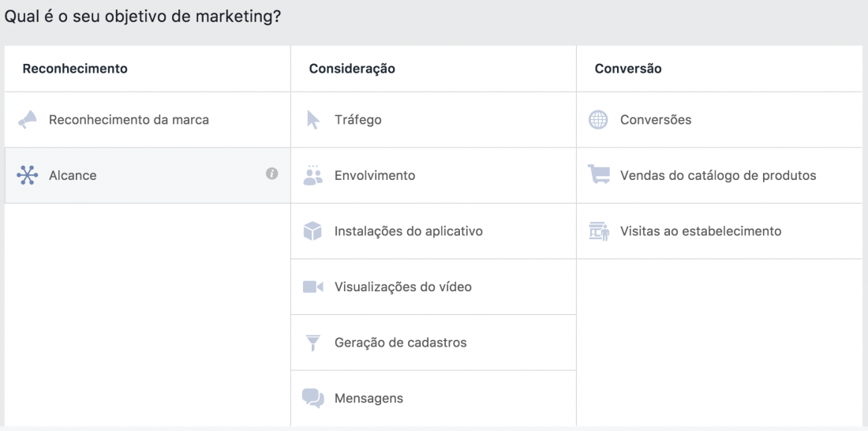Pick the Envolvimento objective
The width and height of the screenshot is (868, 431).
click(433, 175)
